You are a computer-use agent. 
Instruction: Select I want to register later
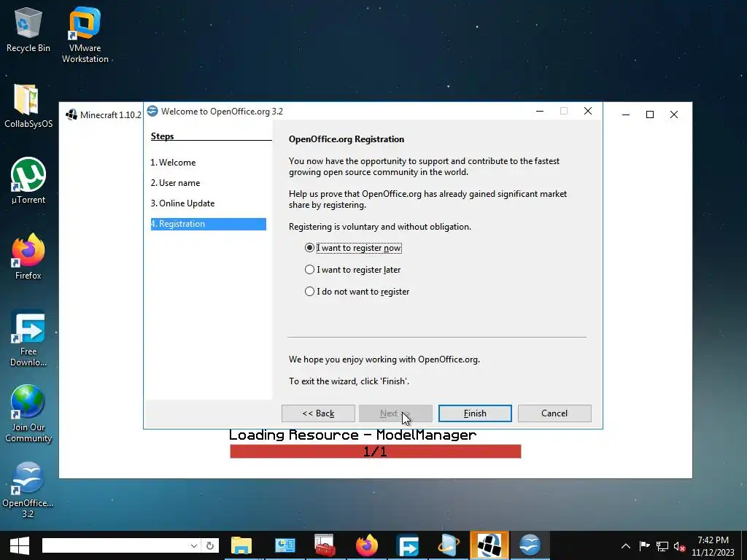(352, 270)
